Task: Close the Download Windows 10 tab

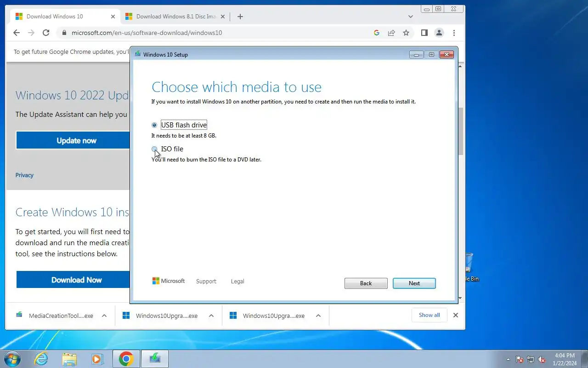Action: tap(113, 17)
